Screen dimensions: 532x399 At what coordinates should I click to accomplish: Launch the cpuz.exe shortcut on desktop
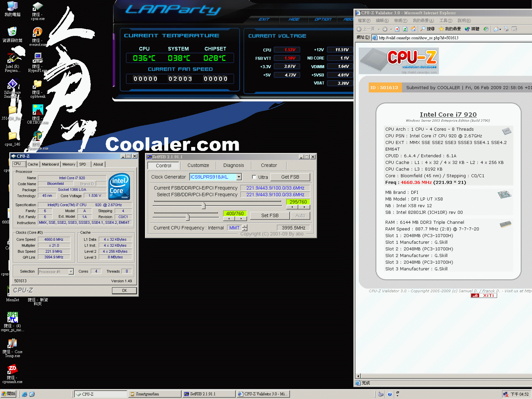click(38, 11)
